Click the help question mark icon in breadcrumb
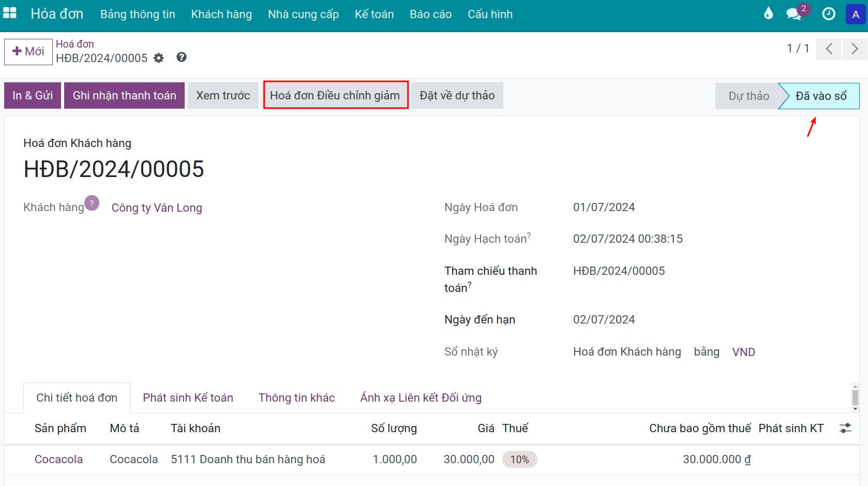 (181, 57)
